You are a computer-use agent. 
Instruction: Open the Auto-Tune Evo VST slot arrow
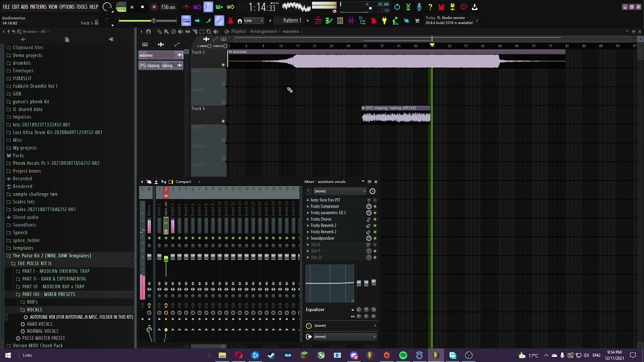pos(308,200)
